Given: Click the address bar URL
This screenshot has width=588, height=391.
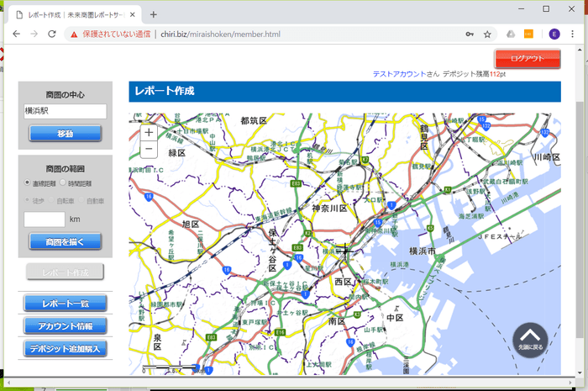Looking at the screenshot, I should click(220, 34).
